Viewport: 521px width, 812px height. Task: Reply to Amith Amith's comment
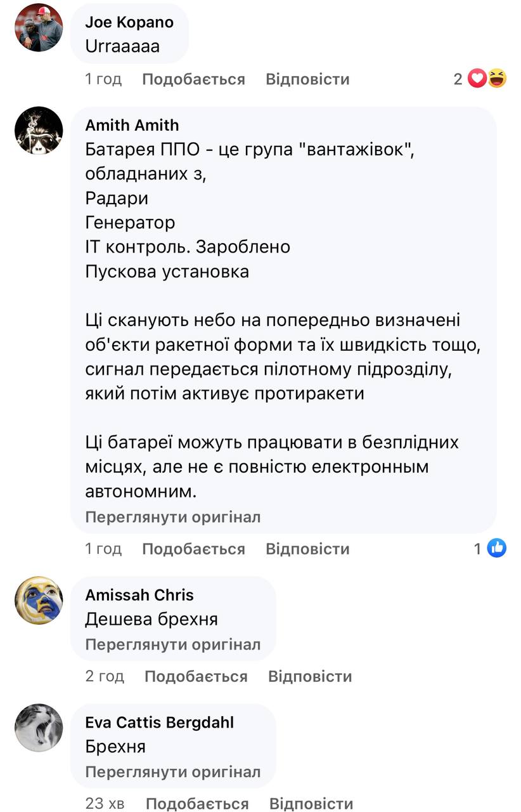click(307, 549)
